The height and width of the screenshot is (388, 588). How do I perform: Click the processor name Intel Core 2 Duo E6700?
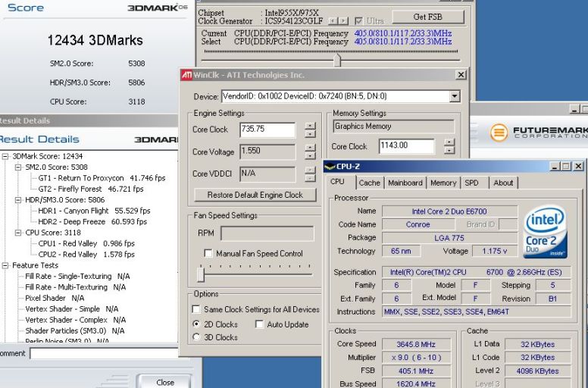449,211
